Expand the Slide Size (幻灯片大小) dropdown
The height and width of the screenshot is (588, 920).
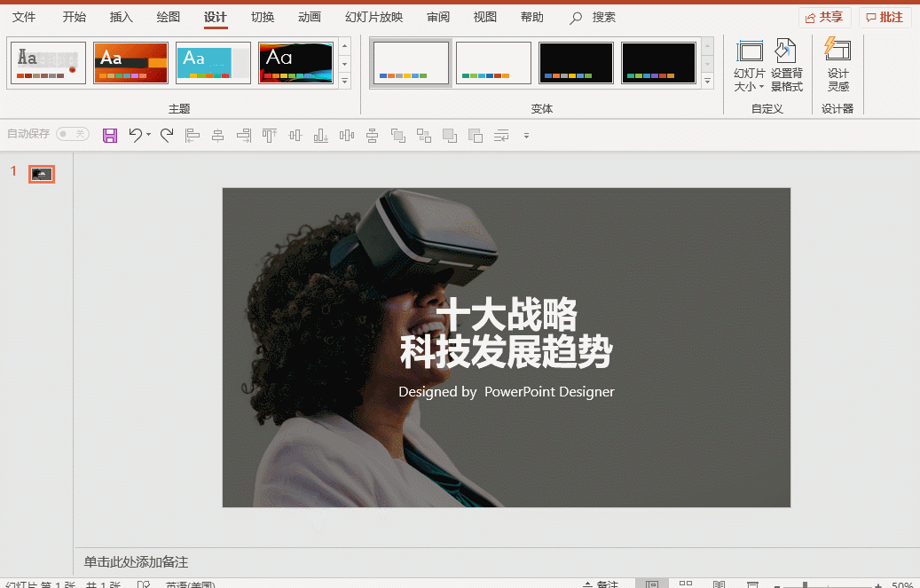point(750,65)
